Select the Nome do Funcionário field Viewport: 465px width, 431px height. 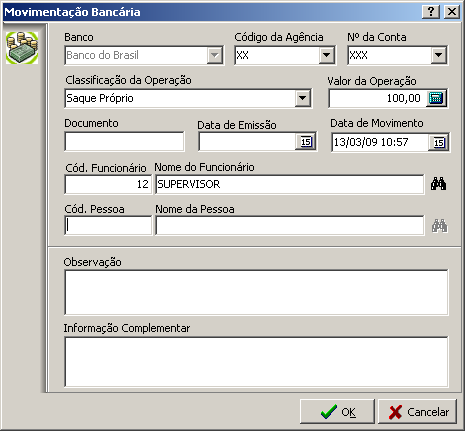point(289,184)
